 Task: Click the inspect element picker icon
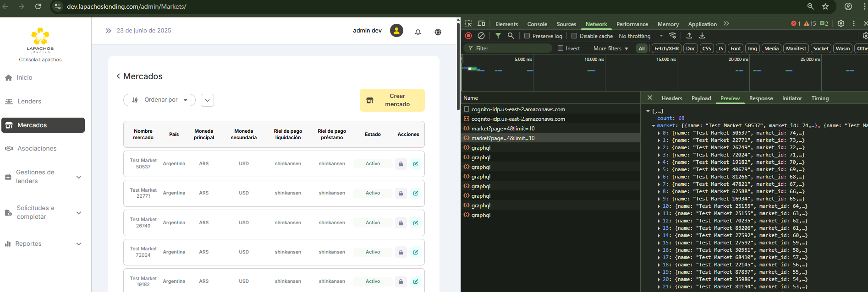[468, 24]
